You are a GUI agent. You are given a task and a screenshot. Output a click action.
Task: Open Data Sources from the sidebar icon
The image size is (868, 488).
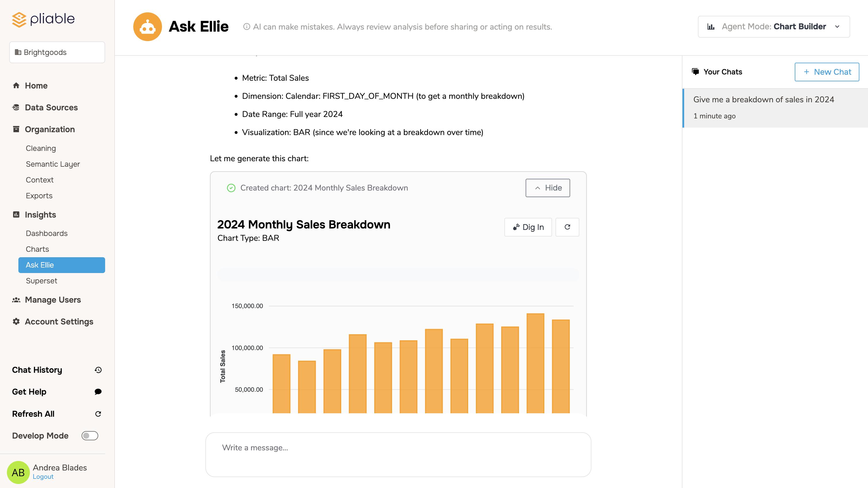[x=16, y=107]
